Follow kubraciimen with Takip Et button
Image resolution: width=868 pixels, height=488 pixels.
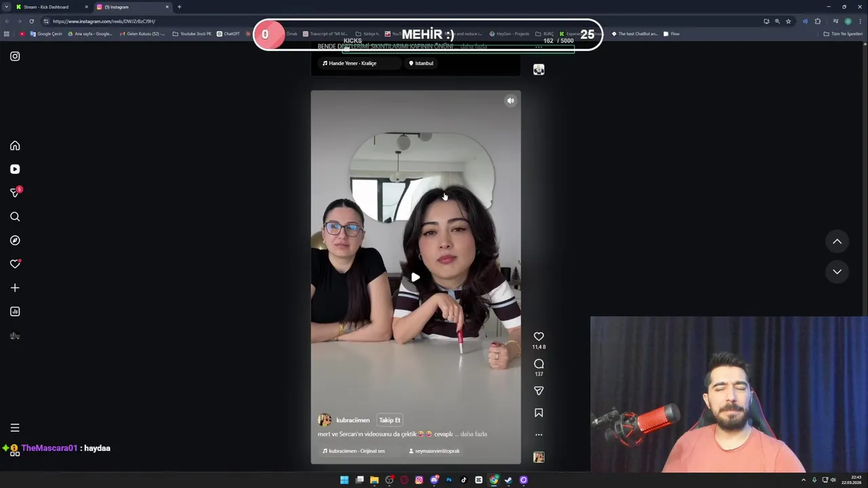click(390, 420)
